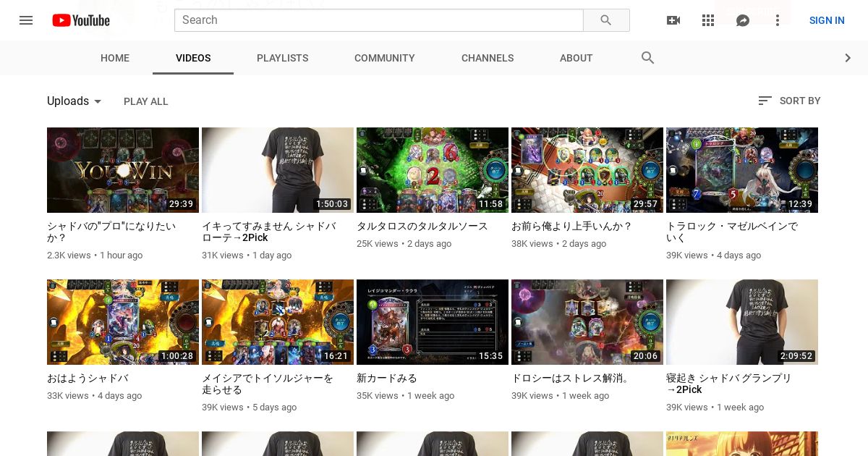Go to YouTube home via logo
868x456 pixels.
pos(81,20)
